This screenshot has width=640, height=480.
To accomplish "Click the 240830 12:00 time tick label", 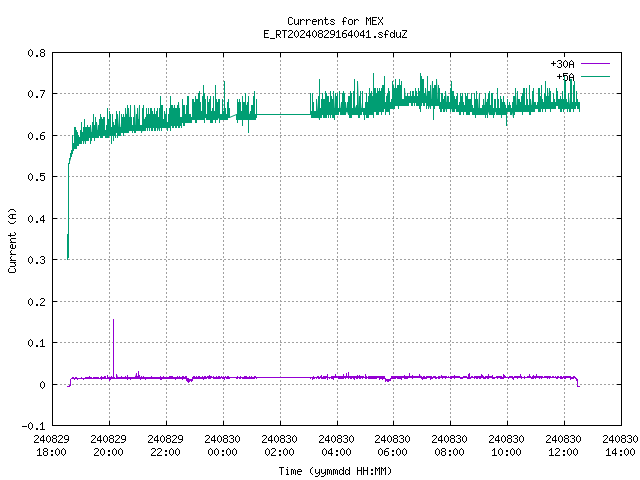I will coord(563,446).
